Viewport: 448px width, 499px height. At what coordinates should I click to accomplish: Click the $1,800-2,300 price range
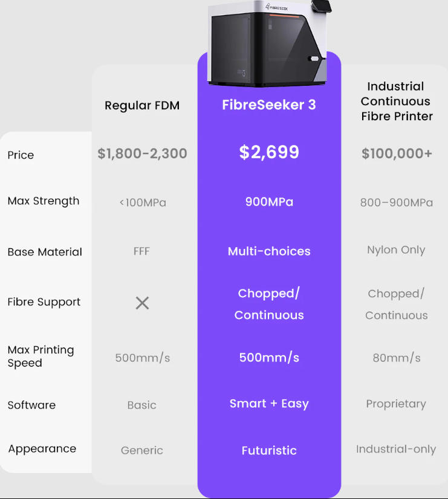click(x=142, y=153)
